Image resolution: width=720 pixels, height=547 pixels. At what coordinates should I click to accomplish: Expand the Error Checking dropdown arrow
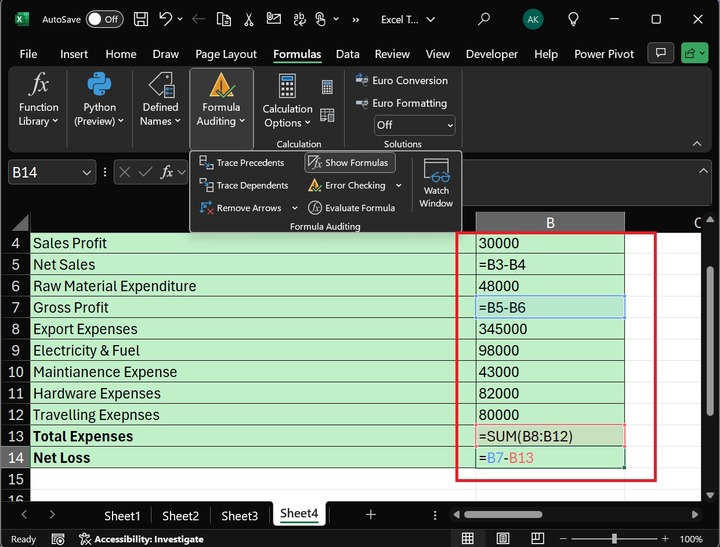(399, 185)
